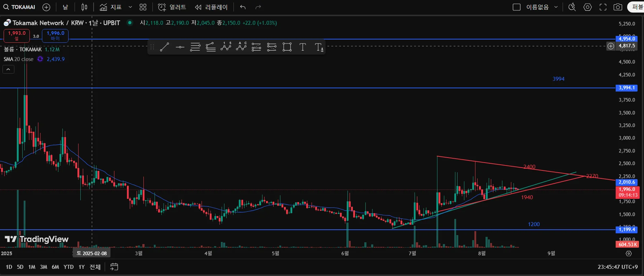Select the text annotation tool
644x276 pixels.
tap(303, 47)
